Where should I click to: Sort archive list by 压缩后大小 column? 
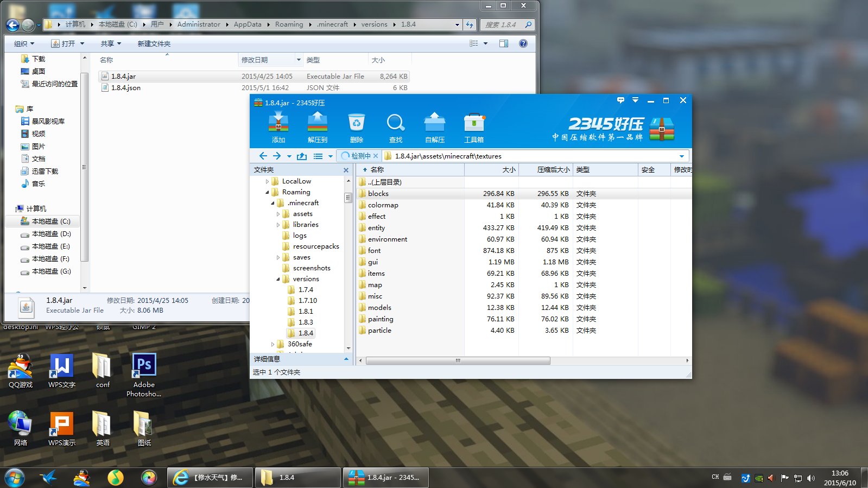546,170
